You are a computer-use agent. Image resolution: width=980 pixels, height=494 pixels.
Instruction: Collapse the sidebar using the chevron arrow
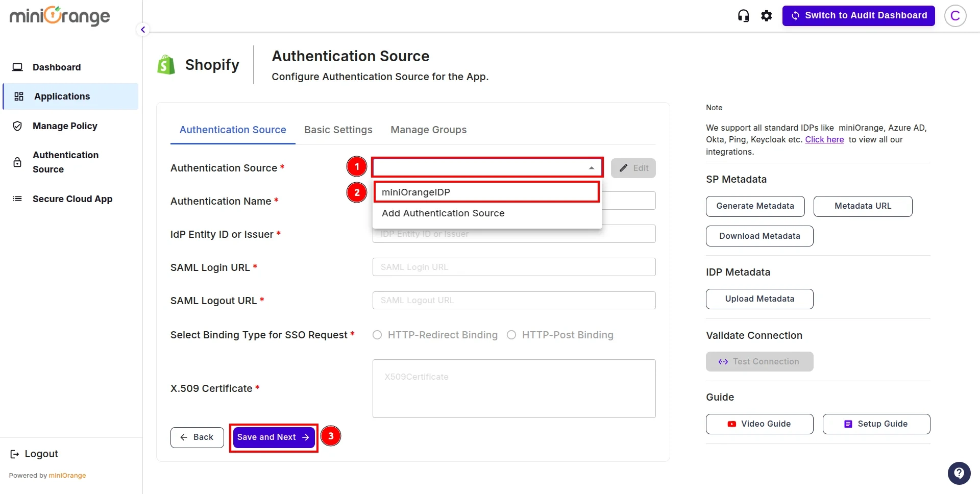coord(142,29)
